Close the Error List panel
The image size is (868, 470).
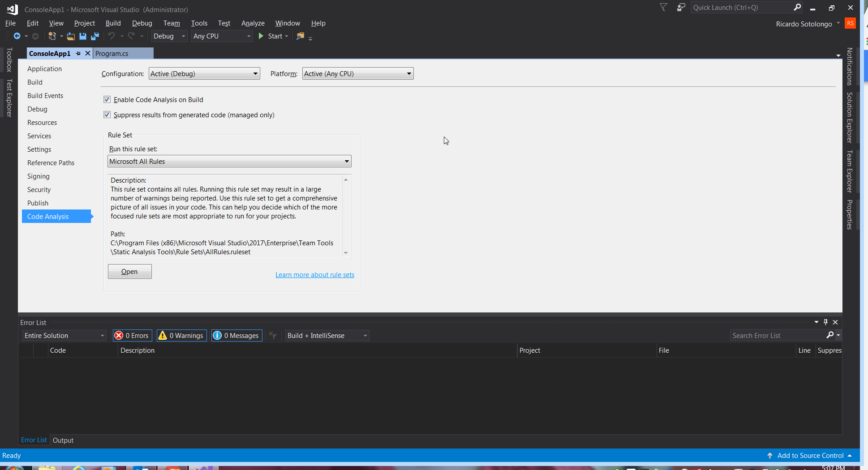[835, 322]
